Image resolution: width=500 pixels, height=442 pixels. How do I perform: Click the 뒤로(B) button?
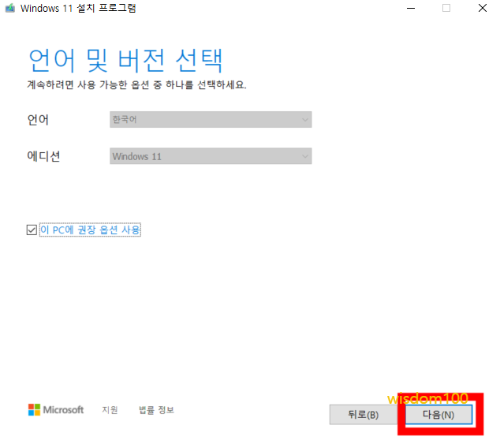363,415
